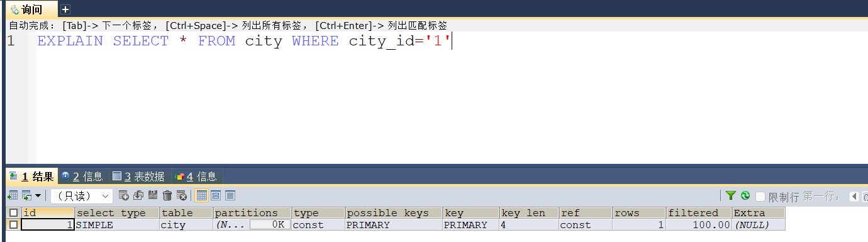868x242 pixels.
Task: Select the (NULL) Extra cell
Action: [759, 225]
